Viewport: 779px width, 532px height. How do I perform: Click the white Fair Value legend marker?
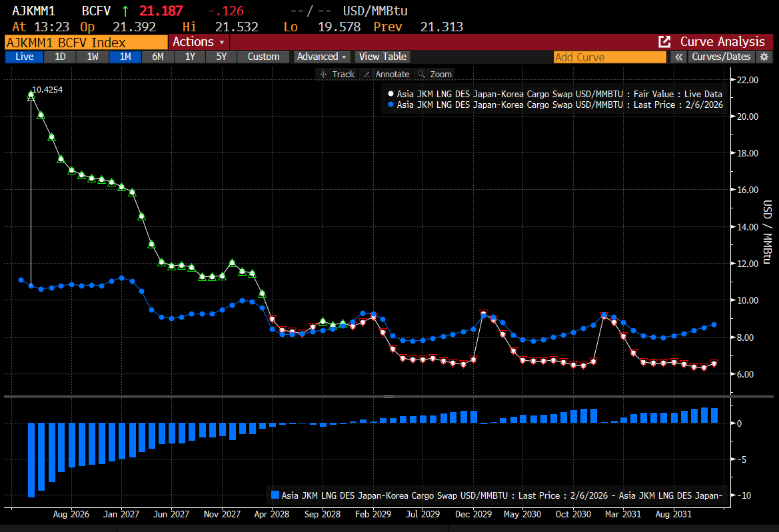point(390,94)
